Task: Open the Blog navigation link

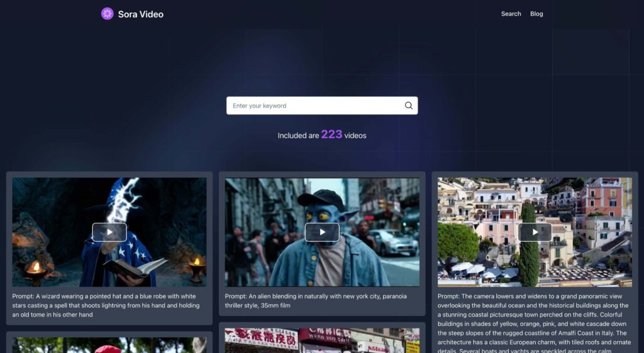Action: click(x=536, y=14)
